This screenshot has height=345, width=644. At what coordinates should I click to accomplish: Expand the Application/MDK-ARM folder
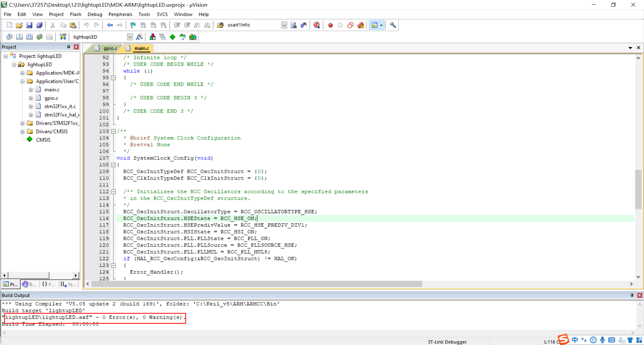(22, 73)
